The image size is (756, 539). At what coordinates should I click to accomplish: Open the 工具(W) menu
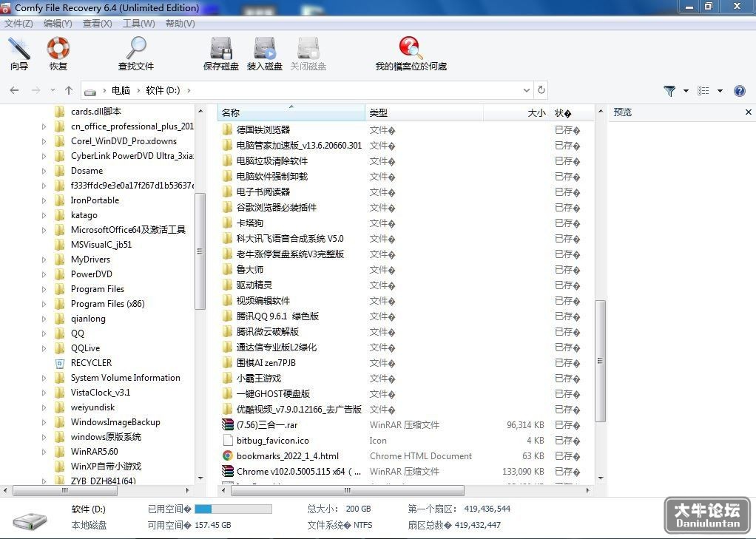tap(139, 23)
